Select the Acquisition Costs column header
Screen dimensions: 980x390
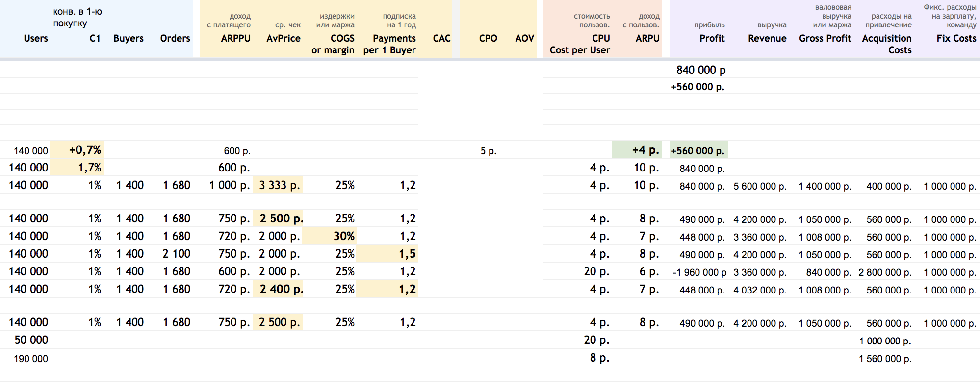[x=887, y=44]
